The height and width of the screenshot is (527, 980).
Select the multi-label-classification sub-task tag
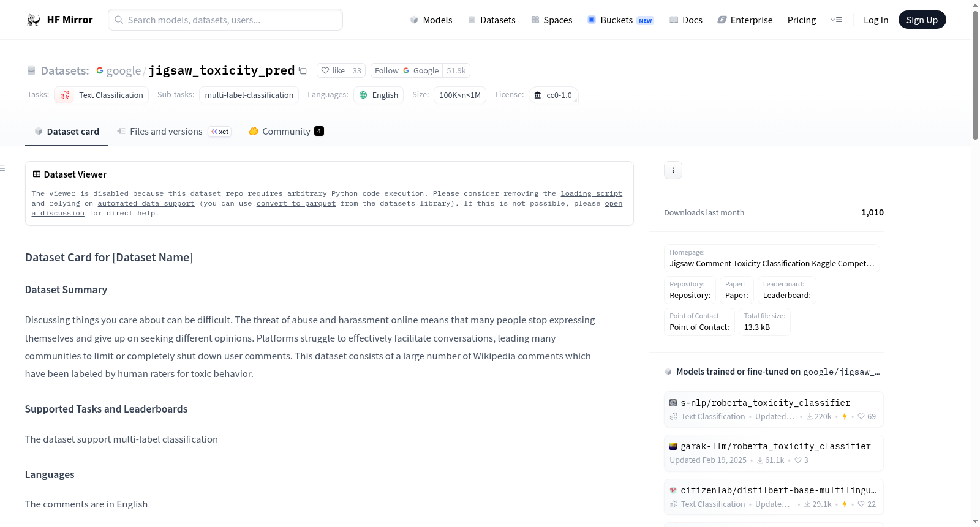tap(249, 95)
